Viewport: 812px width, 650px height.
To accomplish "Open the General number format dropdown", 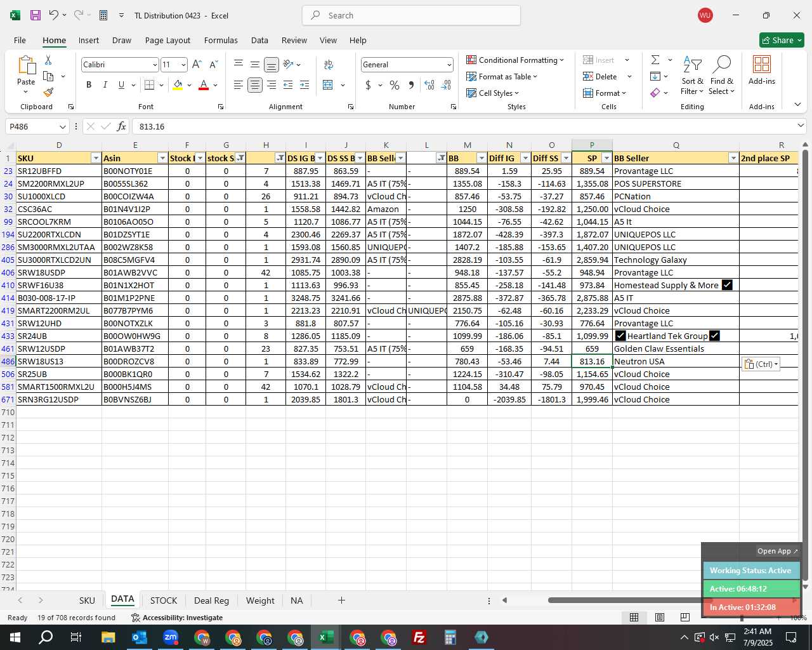I will [x=449, y=65].
